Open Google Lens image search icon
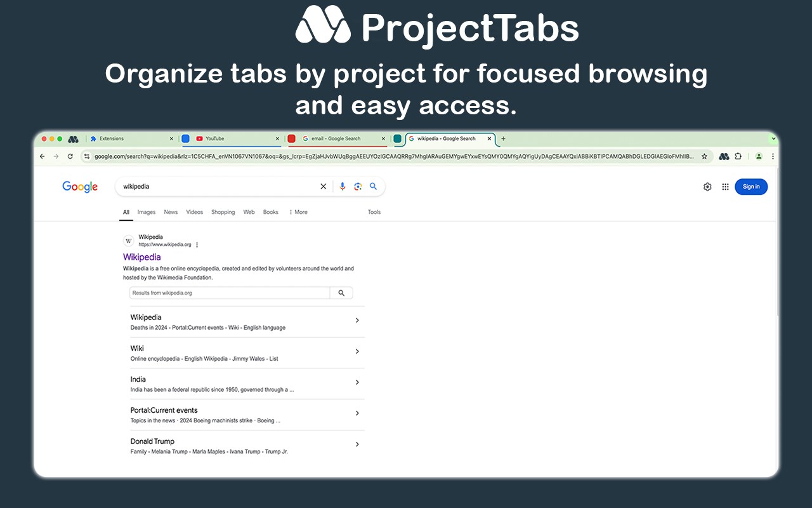The image size is (812, 508). click(x=358, y=187)
